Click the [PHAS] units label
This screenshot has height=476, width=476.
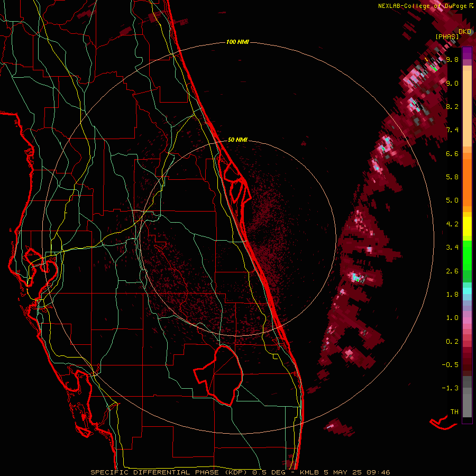pos(447,36)
